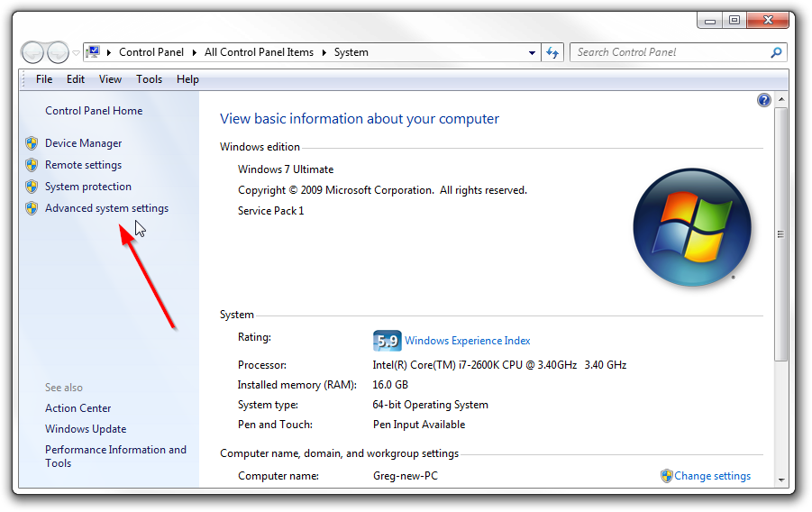The image size is (812, 512).
Task: Click the Windows logo image
Action: point(692,227)
